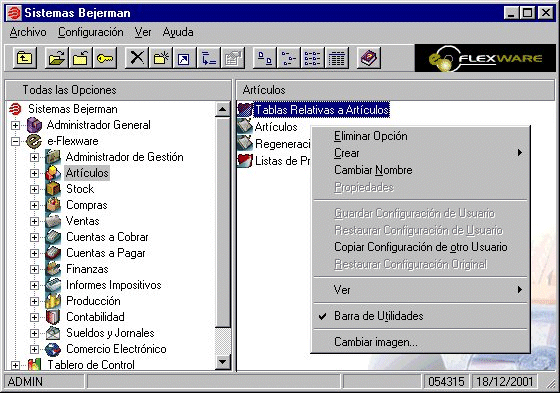Collapse the e-Flexware tree node
Screen dimensions: 560x393
(x=15, y=141)
